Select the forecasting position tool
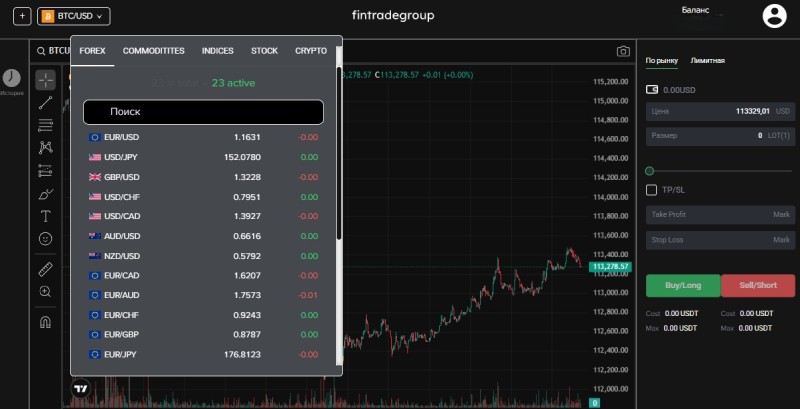800x409 pixels. [x=45, y=170]
